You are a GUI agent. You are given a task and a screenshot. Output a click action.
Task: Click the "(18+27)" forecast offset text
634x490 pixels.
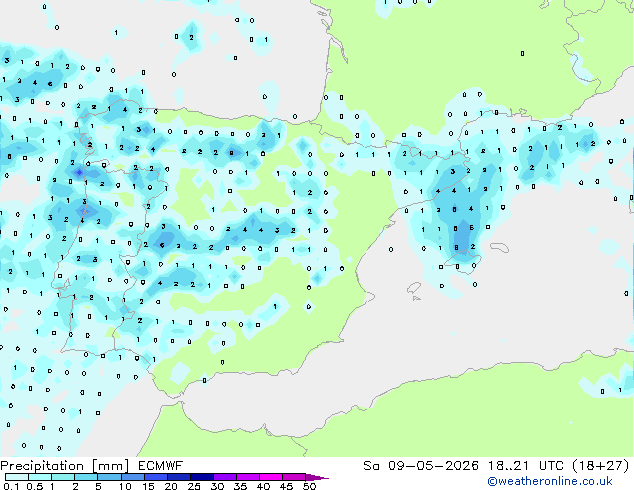[x=601, y=466]
